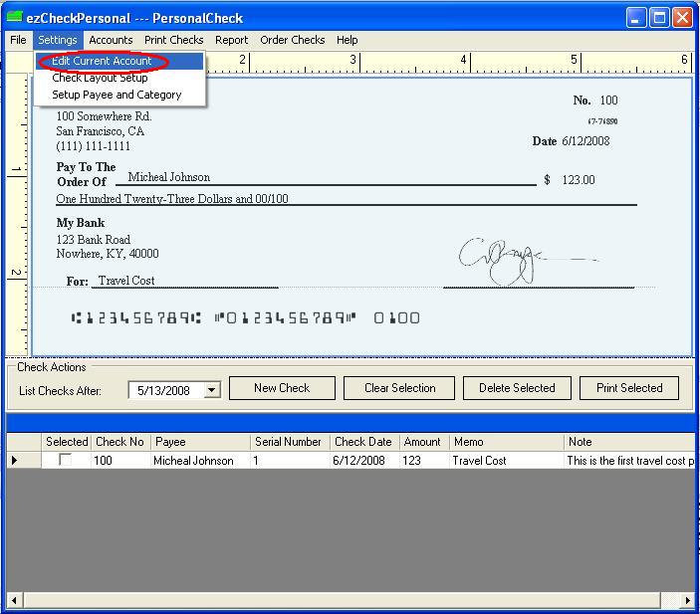The width and height of the screenshot is (700, 614).
Task: Click the Clear Selection button
Action: click(399, 388)
